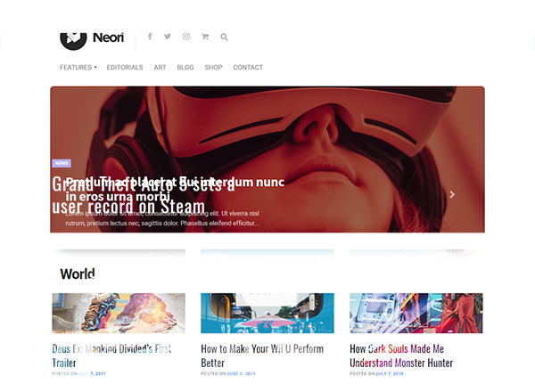Click the News category tag
The image size is (535, 392).
pyautogui.click(x=62, y=163)
